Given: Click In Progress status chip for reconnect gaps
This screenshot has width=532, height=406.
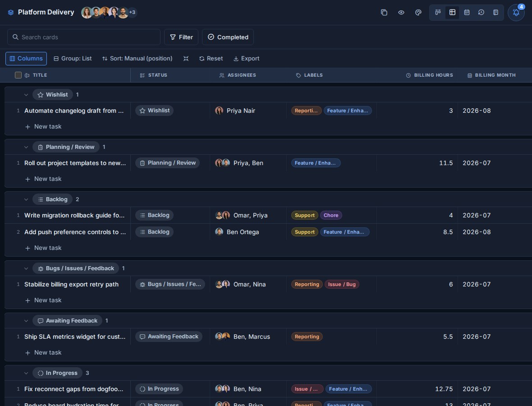Looking at the screenshot, I should coord(159,389).
